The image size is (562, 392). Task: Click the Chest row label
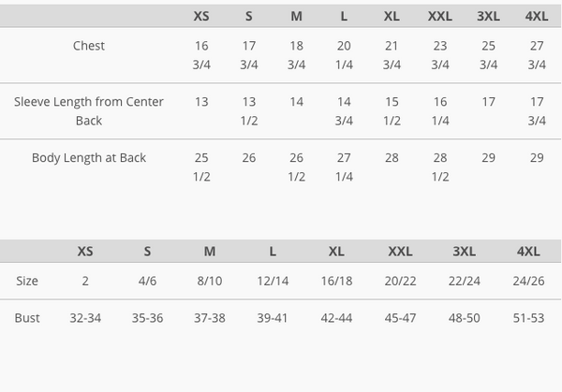pyautogui.click(x=89, y=46)
